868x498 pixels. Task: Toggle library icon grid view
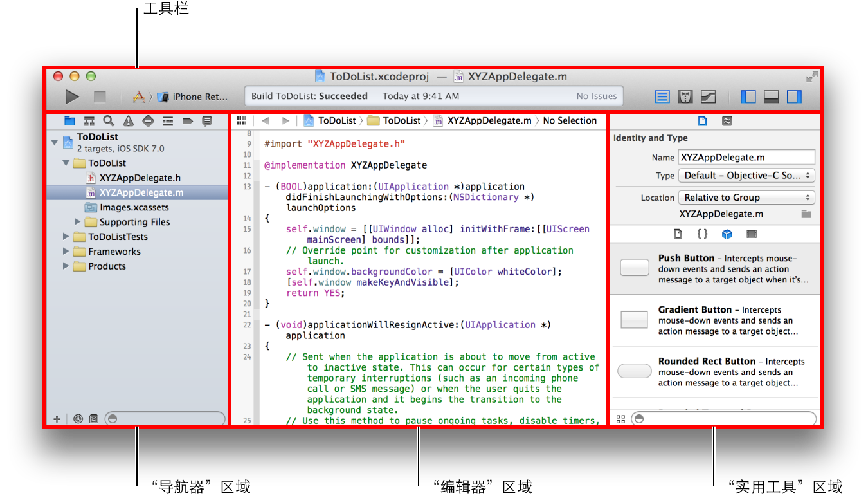coord(620,419)
